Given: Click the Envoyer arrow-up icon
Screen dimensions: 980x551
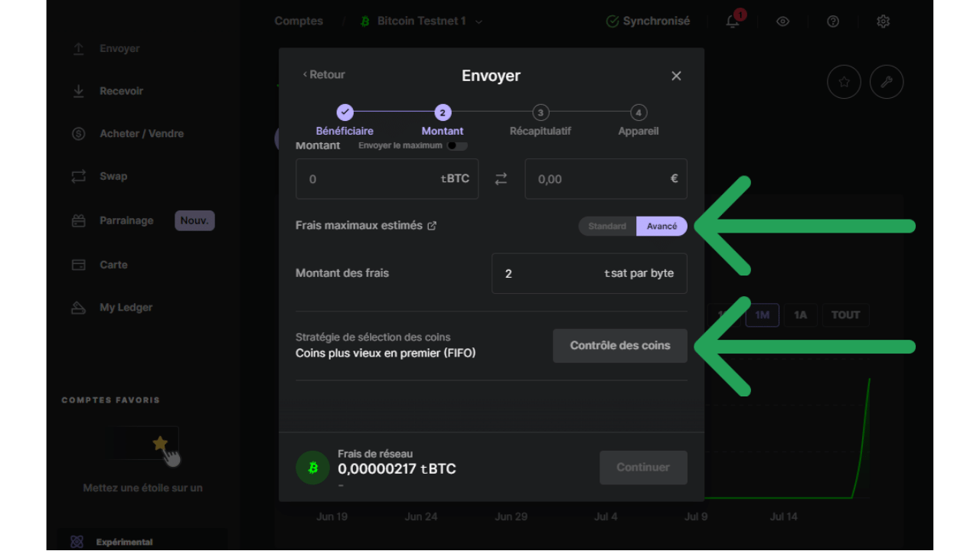Looking at the screenshot, I should (x=78, y=48).
